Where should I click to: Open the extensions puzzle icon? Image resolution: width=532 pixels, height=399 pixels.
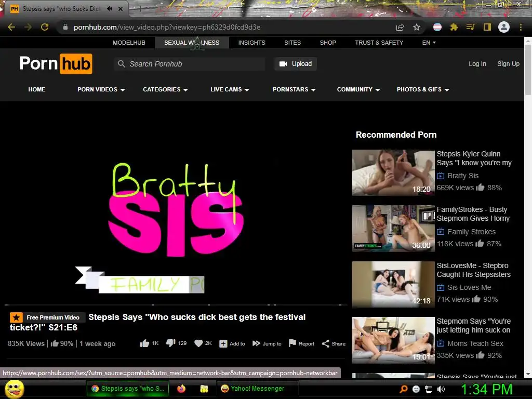coord(454,27)
